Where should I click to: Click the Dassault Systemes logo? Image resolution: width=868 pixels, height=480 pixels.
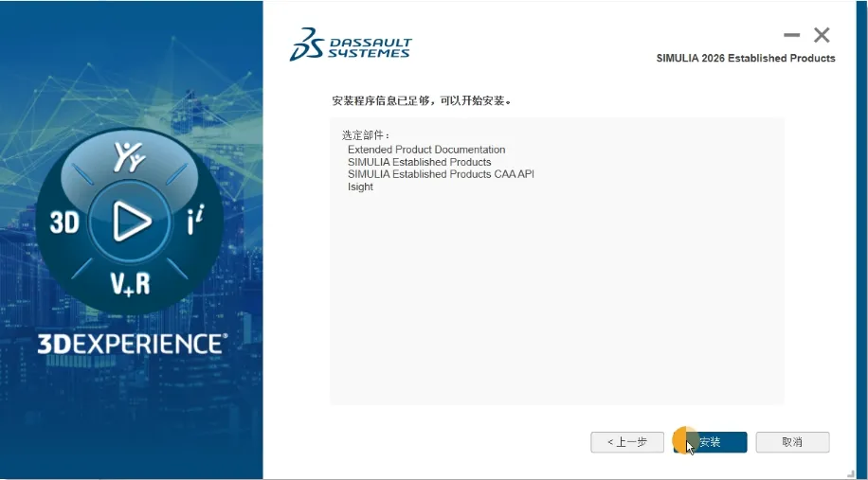tap(351, 44)
